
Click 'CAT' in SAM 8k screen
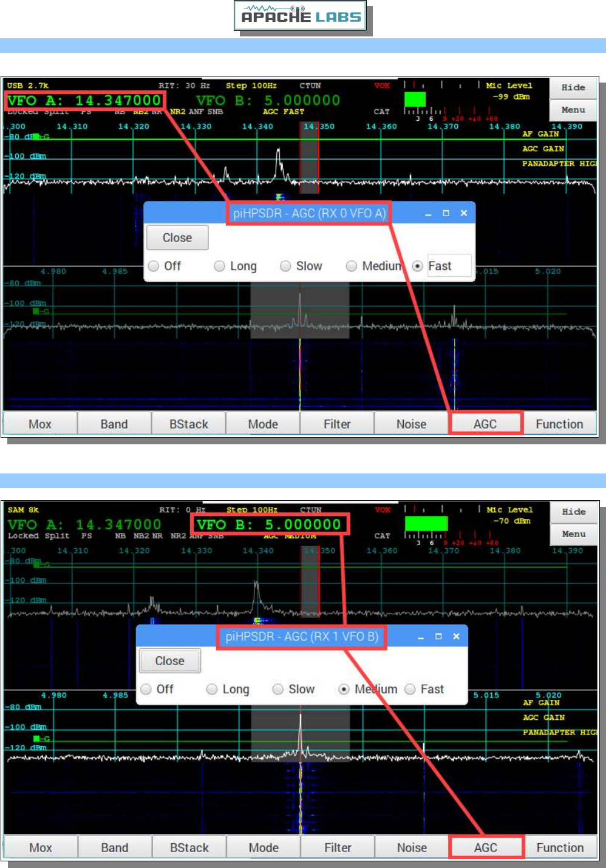coord(382,536)
